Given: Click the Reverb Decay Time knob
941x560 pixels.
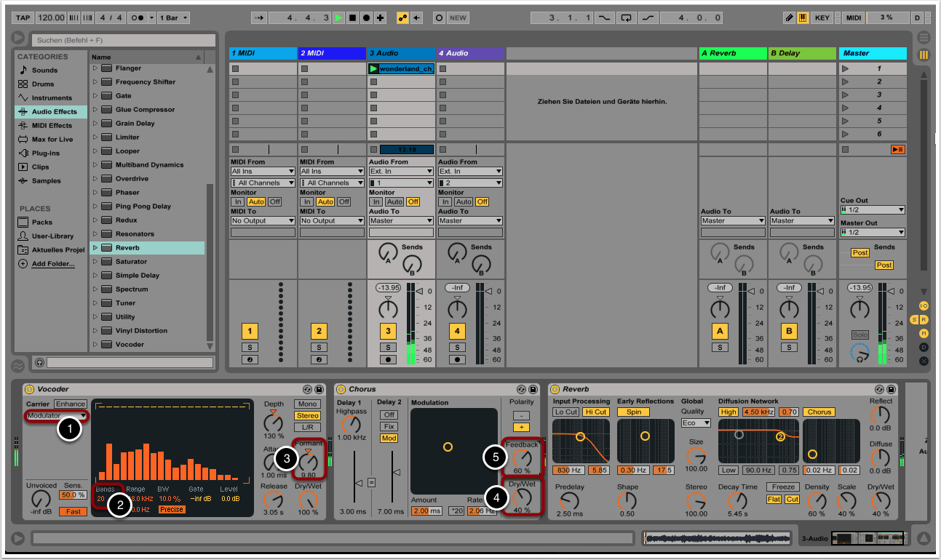Looking at the screenshot, I should (x=739, y=500).
